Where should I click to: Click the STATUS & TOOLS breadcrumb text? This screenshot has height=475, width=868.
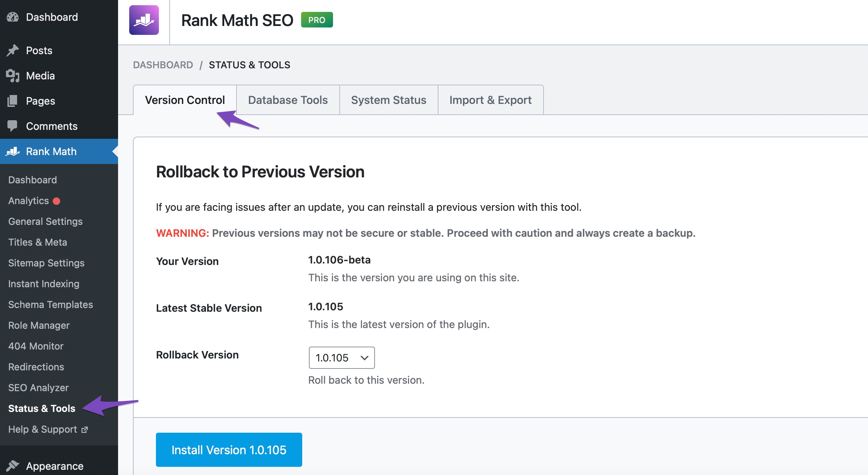click(x=249, y=65)
